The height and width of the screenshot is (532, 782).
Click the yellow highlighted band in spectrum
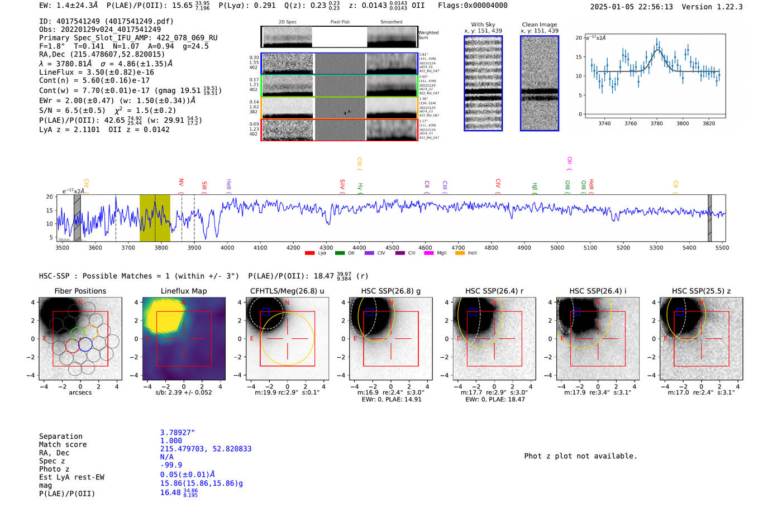tap(155, 218)
